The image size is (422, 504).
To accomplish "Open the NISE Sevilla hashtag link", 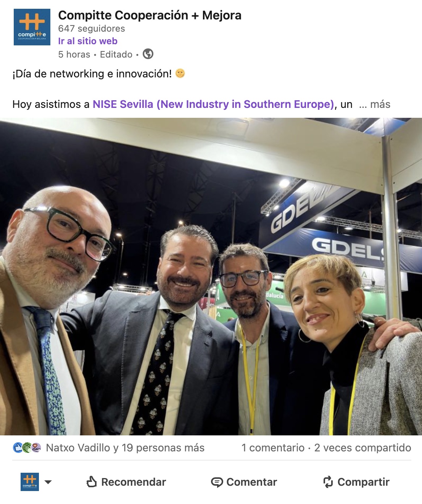I will tap(214, 104).
